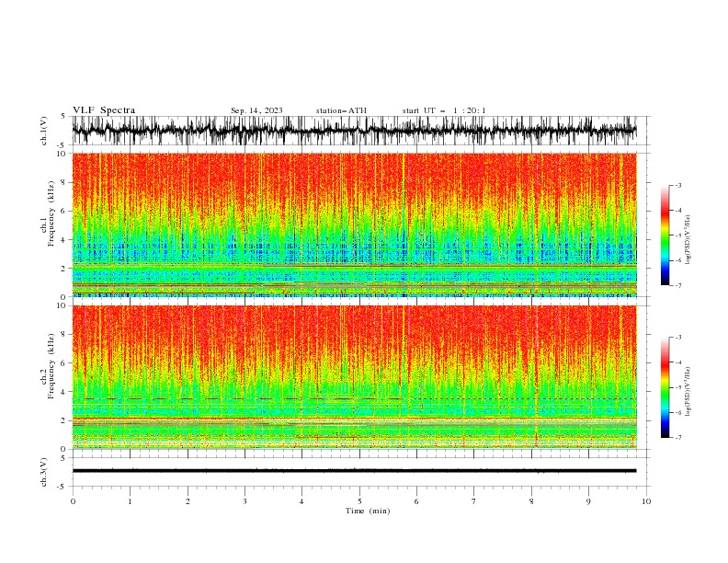Click the 'VLF Spectra' title text
Screen dimensions: 728x563
point(104,110)
